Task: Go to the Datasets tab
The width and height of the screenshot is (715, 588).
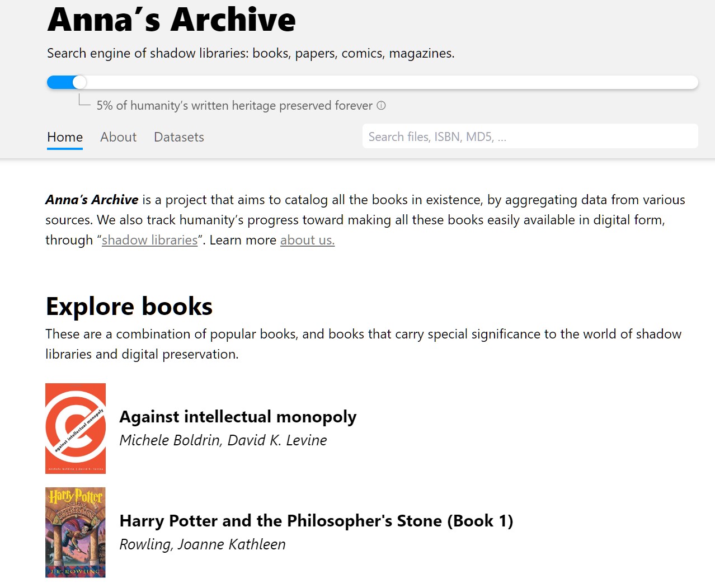Action: 178,137
